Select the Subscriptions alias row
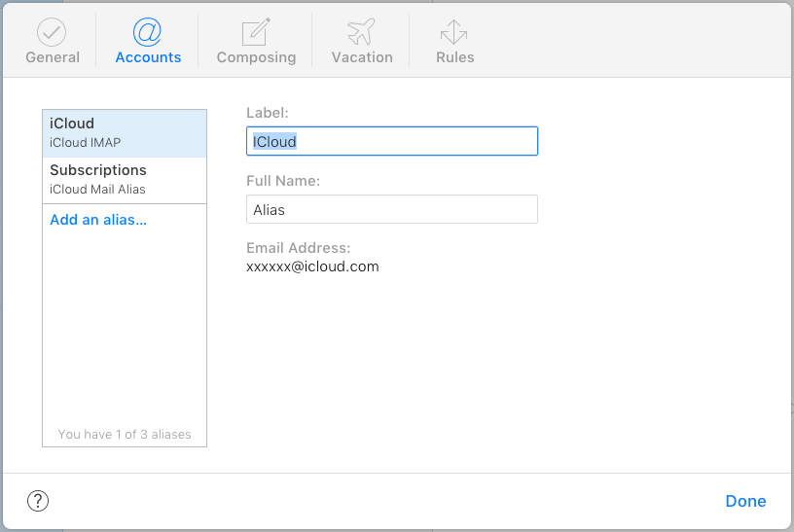This screenshot has height=532, width=794. tap(125, 180)
